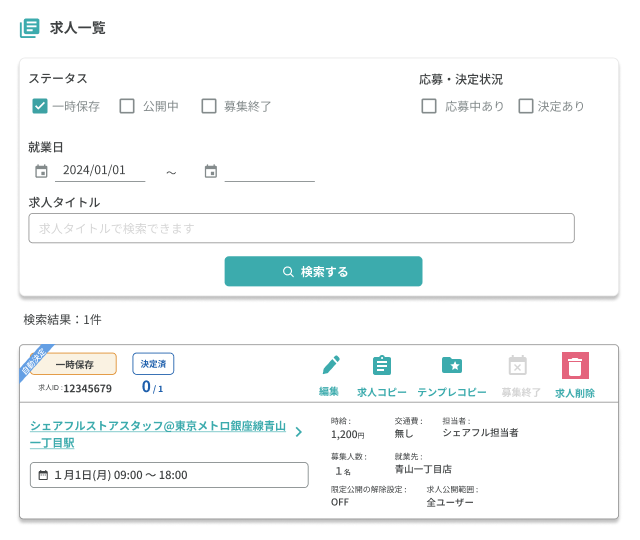Click the 求人一覧 header list icon
The height and width of the screenshot is (540, 640).
30,28
